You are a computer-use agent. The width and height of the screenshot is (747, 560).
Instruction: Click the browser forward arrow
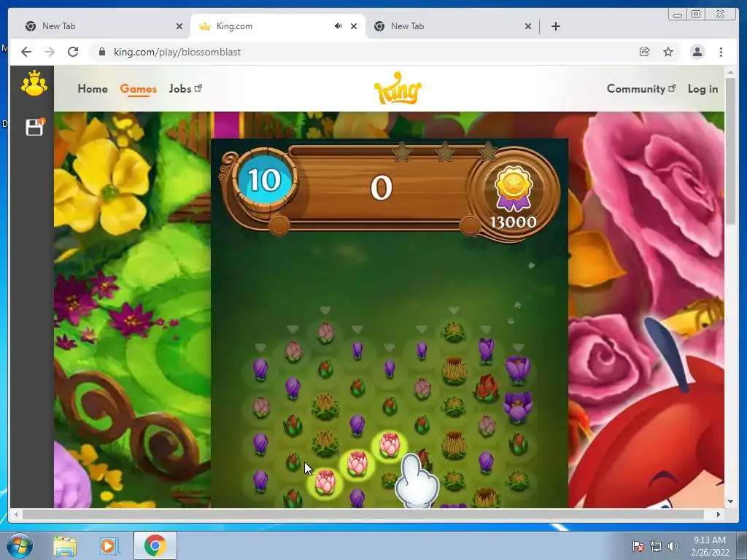[x=50, y=52]
